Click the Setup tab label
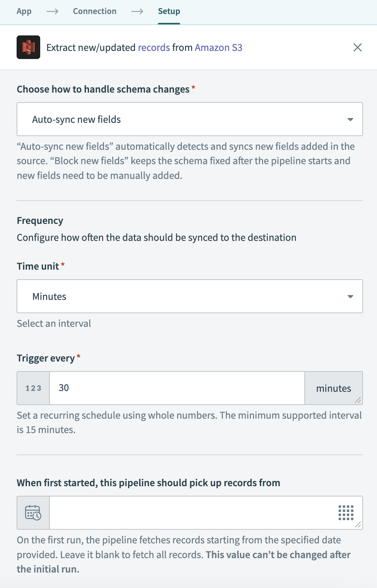377x588 pixels. (x=169, y=11)
